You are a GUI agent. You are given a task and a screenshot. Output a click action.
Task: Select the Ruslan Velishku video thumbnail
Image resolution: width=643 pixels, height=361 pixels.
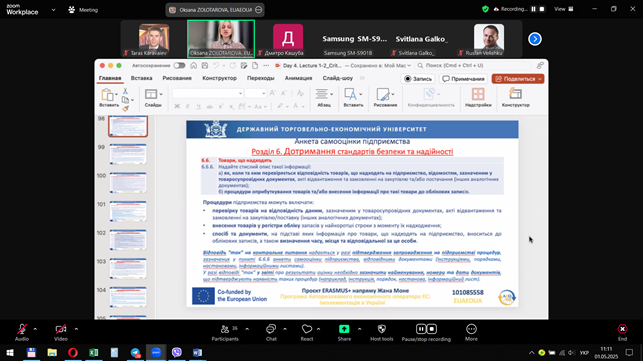[489, 39]
